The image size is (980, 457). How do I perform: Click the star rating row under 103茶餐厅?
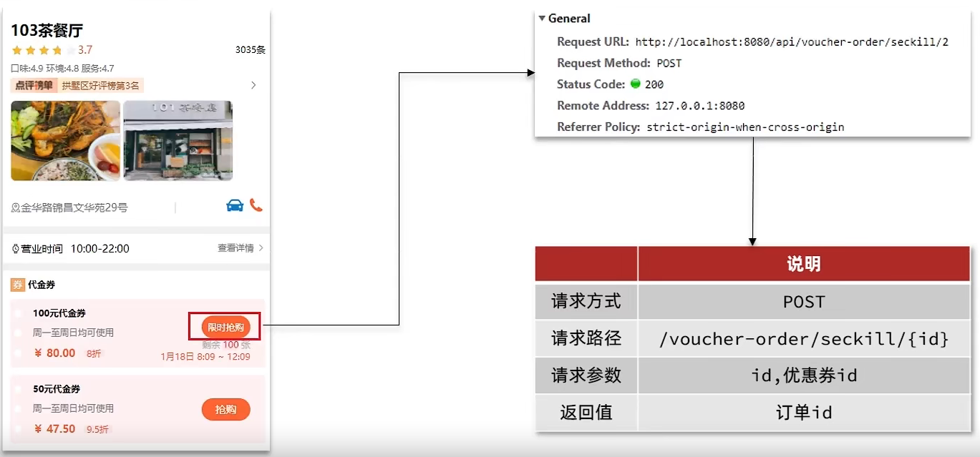pos(43,50)
